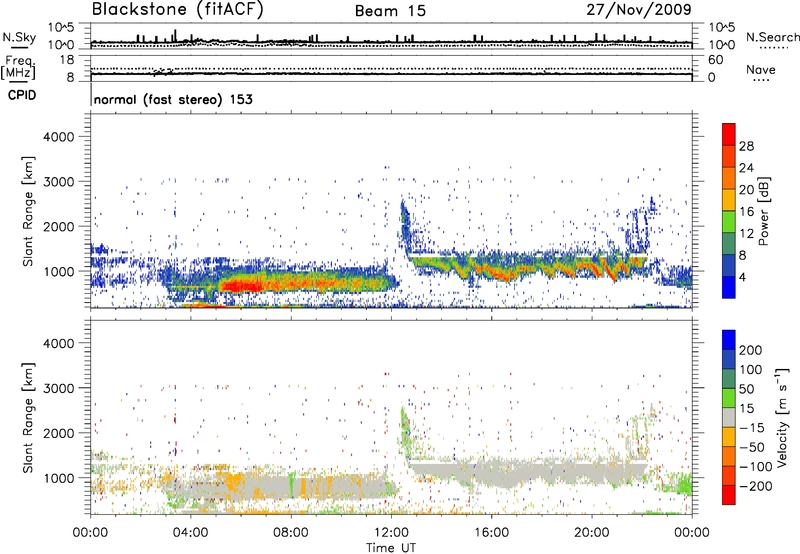Click the 'Power [dB]' color bar label
This screenshot has height=554, width=800.
coord(763,211)
